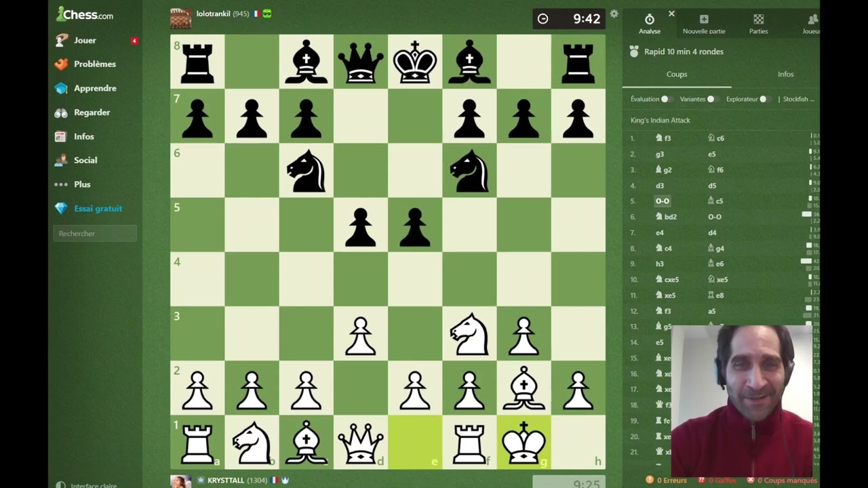868x488 pixels.
Task: Open the Jouer menu icon
Action: [62, 40]
